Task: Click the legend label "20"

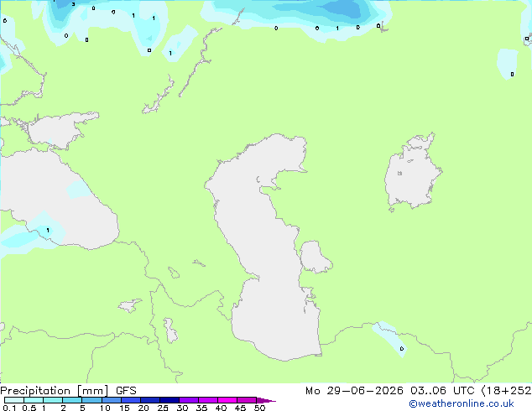Action: click(143, 408)
